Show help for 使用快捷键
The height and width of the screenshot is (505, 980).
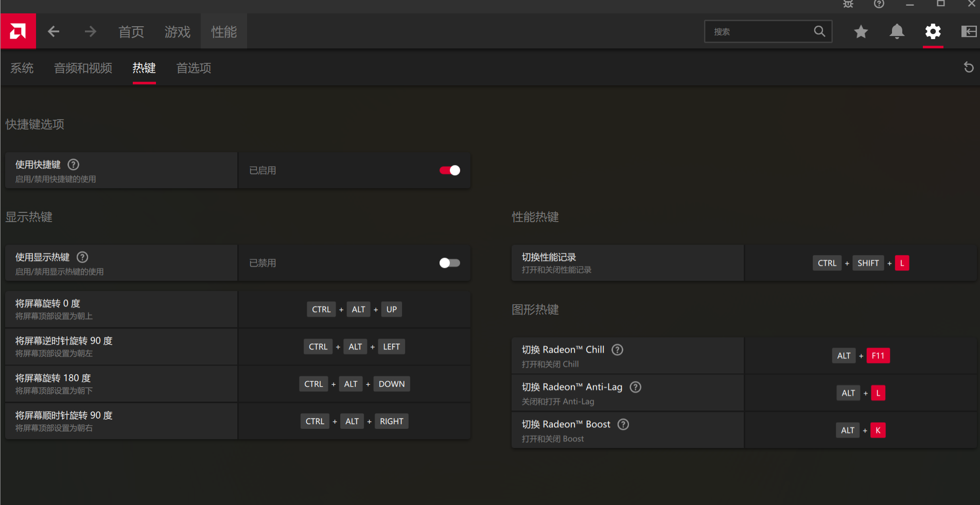(x=74, y=165)
